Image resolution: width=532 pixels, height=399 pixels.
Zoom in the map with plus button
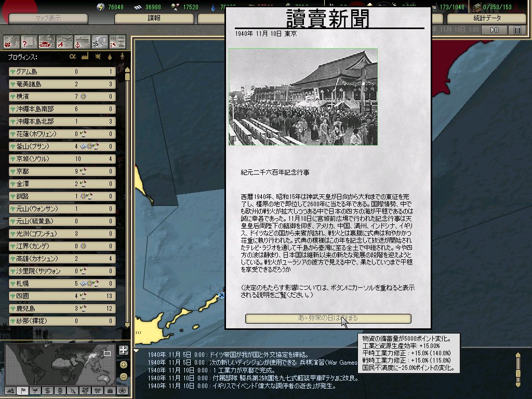coord(124,365)
